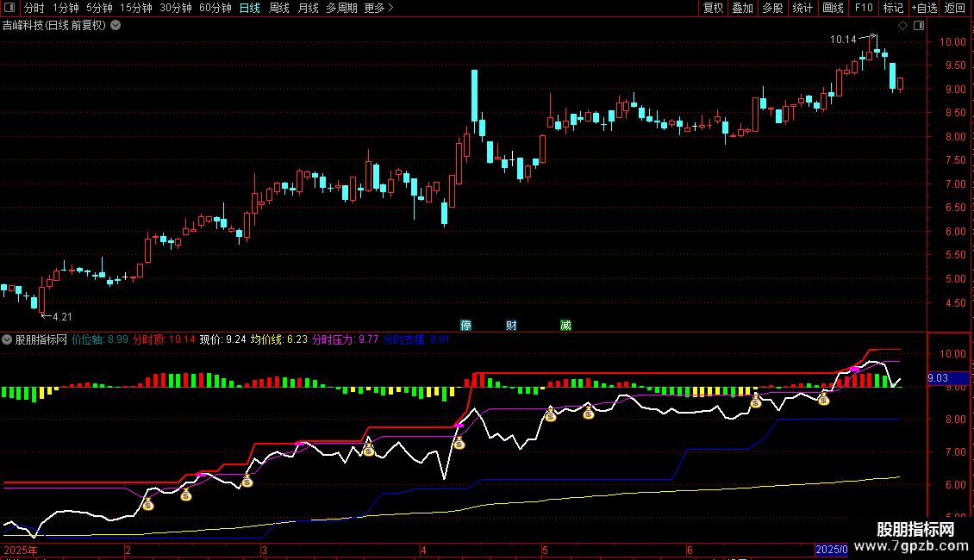974x560 pixels.
Task: Open the 多股 multi-stock view
Action: point(773,8)
